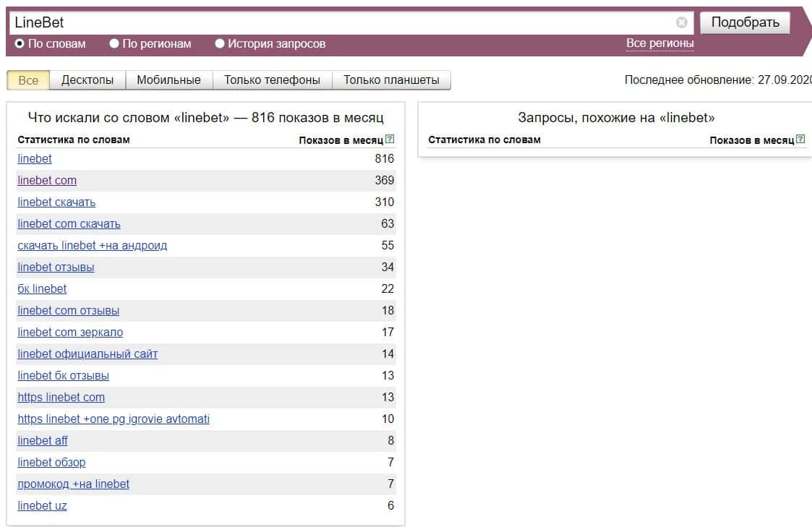
Task: Switch to the 'Только телефоны' tab
Action: tap(272, 80)
